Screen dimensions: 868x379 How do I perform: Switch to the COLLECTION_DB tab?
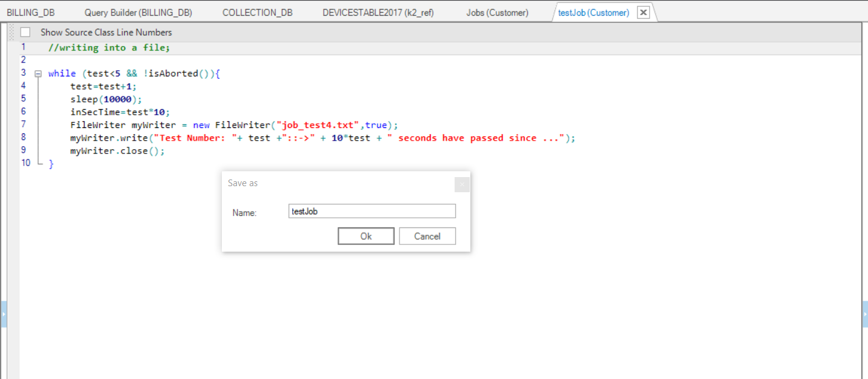(257, 13)
